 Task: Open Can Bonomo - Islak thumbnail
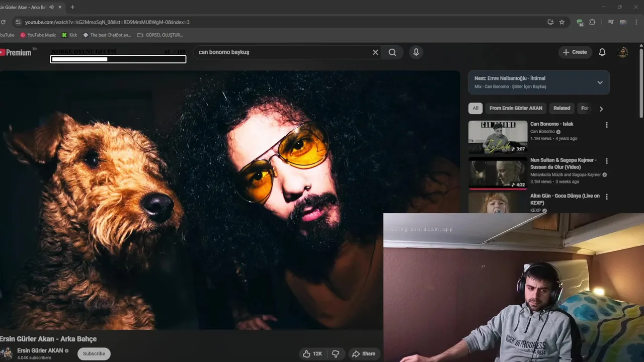pos(498,137)
